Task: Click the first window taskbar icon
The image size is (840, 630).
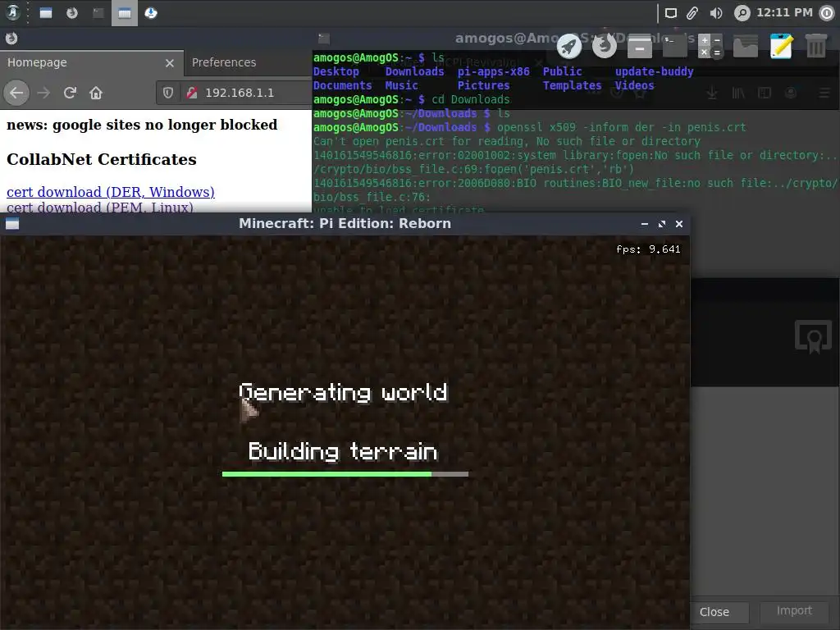Action: click(46, 13)
